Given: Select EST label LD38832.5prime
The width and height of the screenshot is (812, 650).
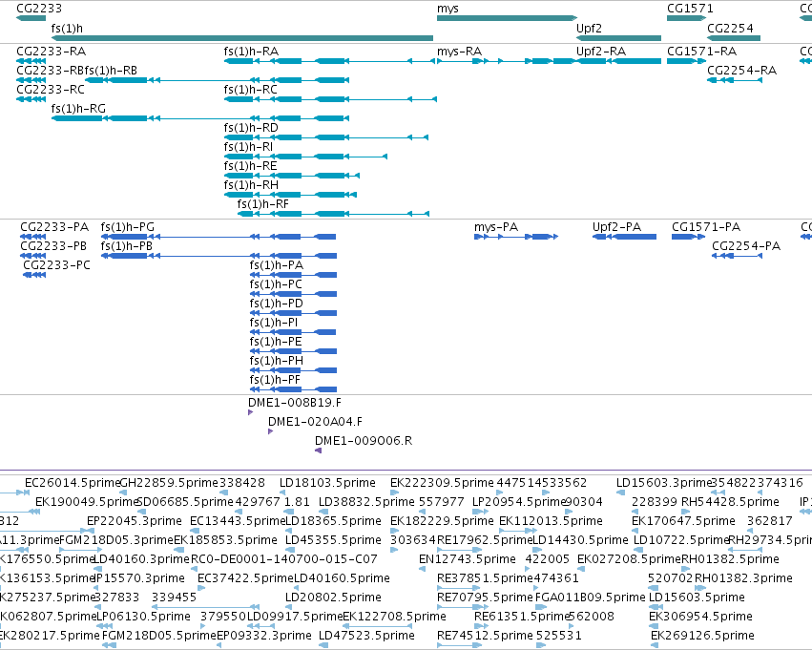Looking at the screenshot, I should [x=366, y=502].
